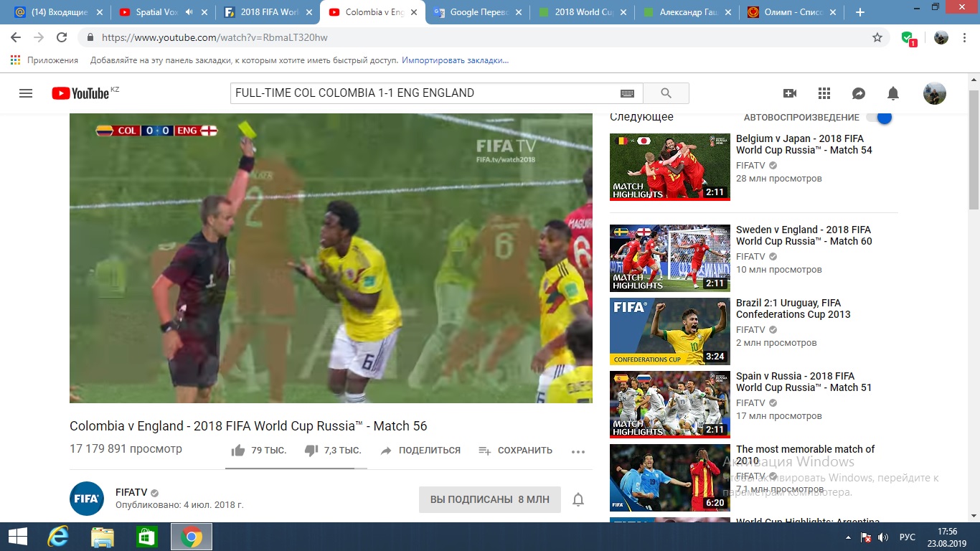Open the create video camera icon
Image resolution: width=980 pixels, height=551 pixels.
(x=790, y=93)
